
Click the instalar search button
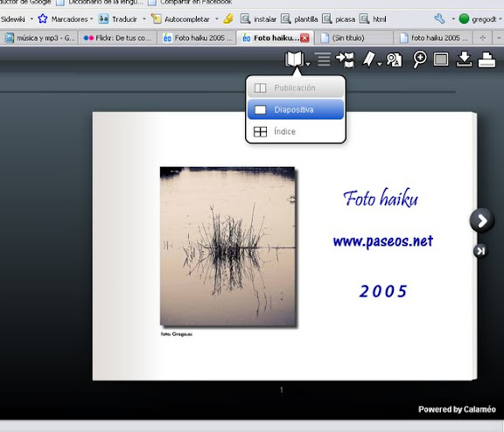click(x=258, y=19)
